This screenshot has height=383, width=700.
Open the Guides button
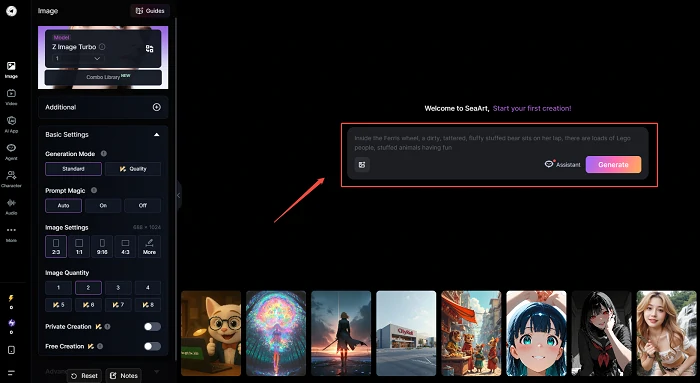(150, 11)
